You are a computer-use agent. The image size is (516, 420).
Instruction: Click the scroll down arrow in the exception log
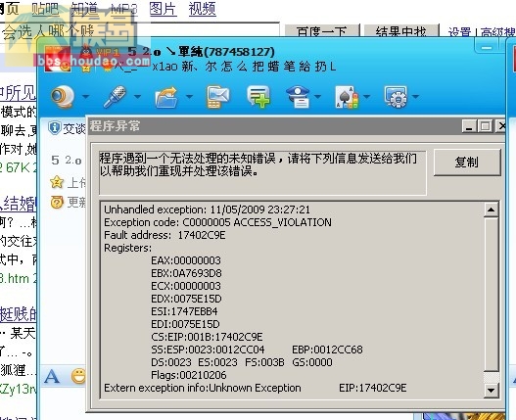[491, 391]
